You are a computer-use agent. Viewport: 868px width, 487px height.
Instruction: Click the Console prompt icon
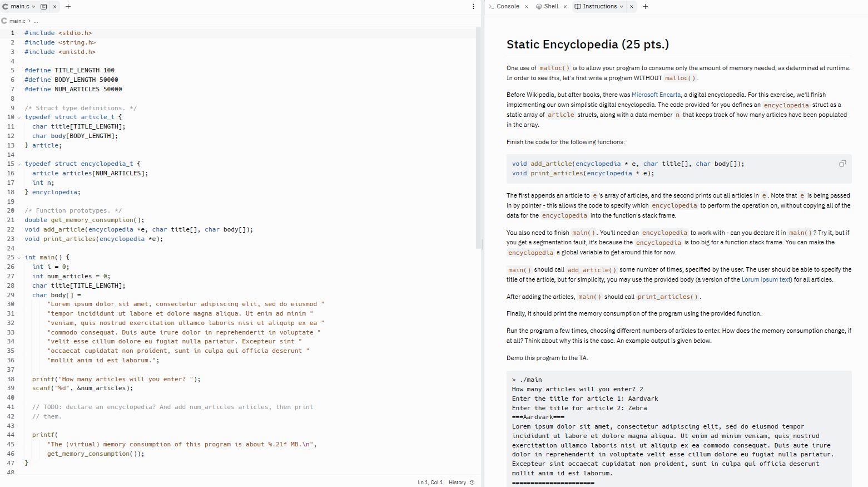click(492, 7)
